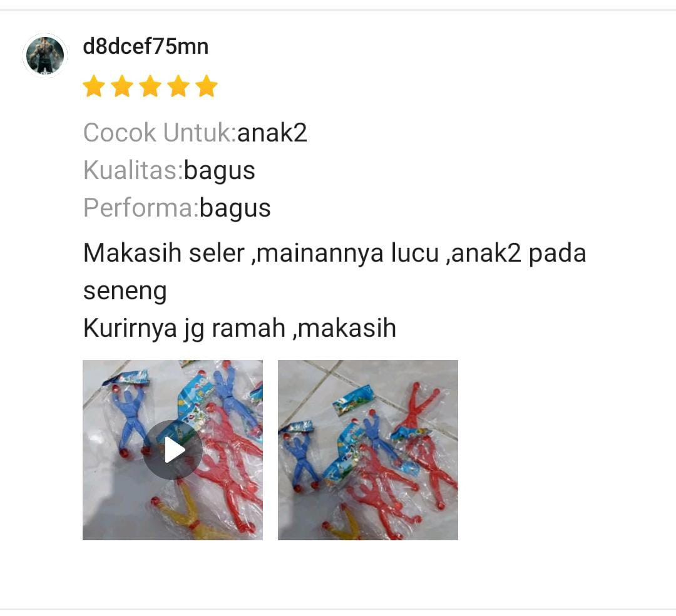676x616 pixels.
Task: Click the first rating star
Action: click(x=94, y=86)
